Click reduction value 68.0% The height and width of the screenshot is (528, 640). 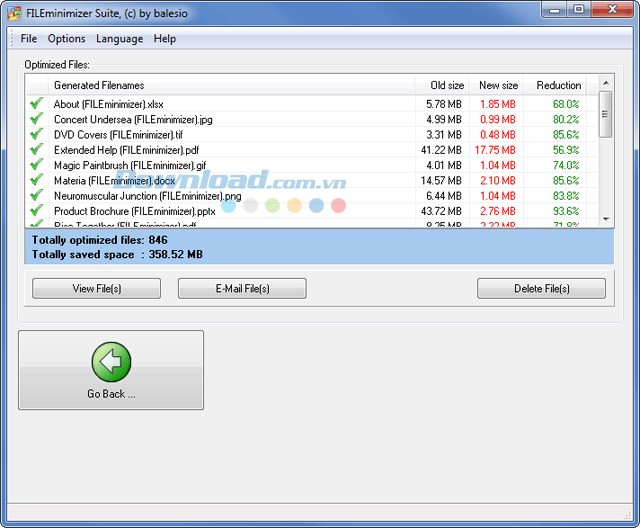click(566, 104)
